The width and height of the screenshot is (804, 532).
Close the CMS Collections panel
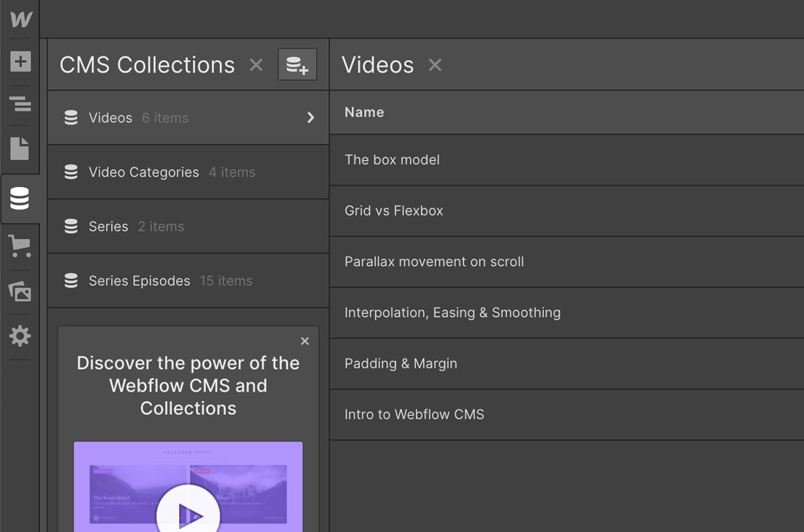(x=256, y=65)
